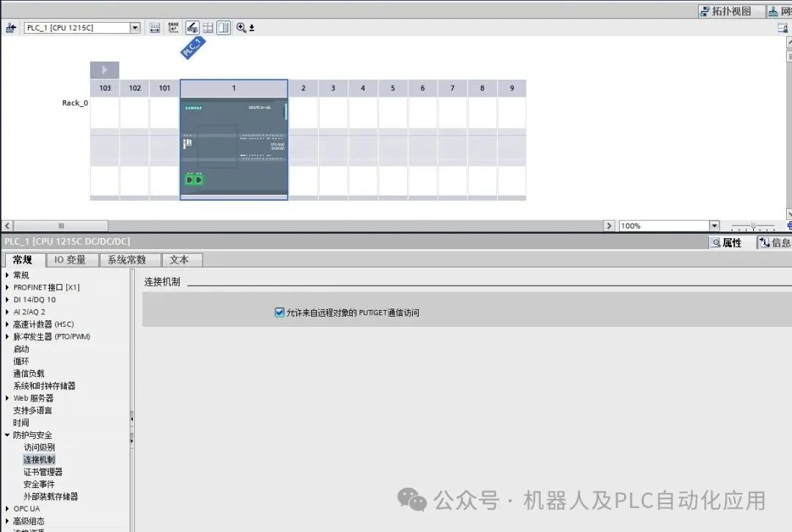Viewport: 792px width, 532px height.
Task: Expand the 脉冲发生器 (PTO/PWM) node
Action: tap(7, 336)
